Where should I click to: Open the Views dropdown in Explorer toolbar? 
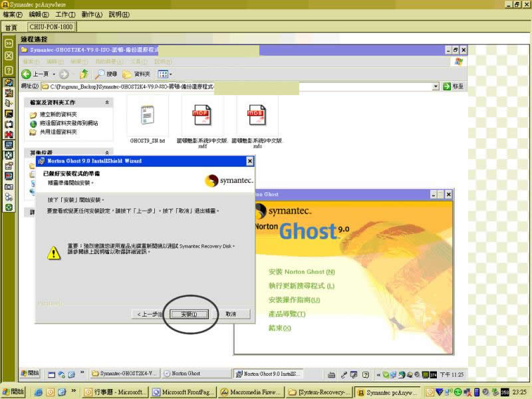pyautogui.click(x=164, y=74)
